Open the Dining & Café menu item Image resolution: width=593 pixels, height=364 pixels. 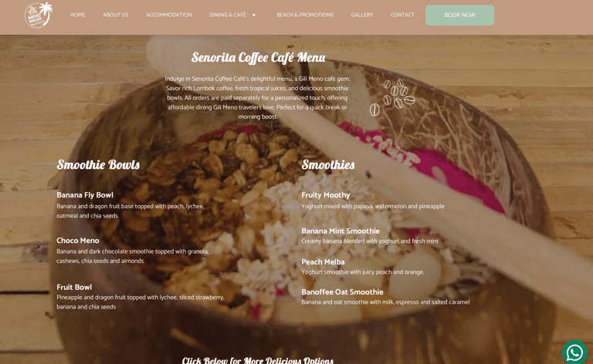tap(228, 15)
